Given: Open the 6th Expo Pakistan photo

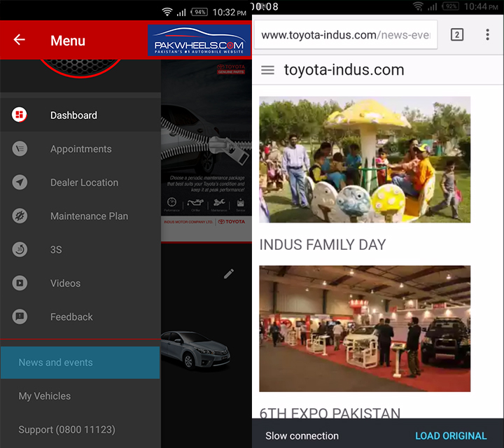Looking at the screenshot, I should point(365,328).
